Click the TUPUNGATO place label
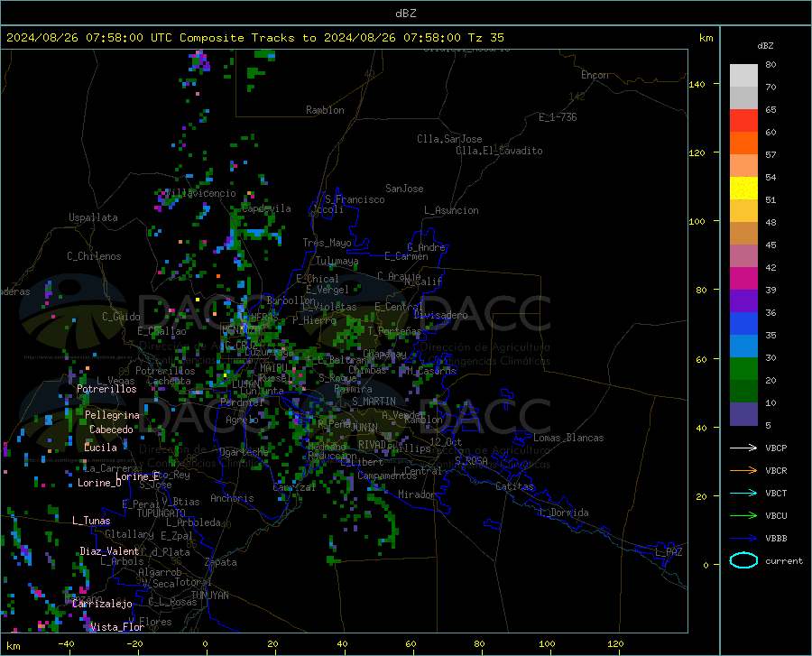812x656 pixels. 161,513
